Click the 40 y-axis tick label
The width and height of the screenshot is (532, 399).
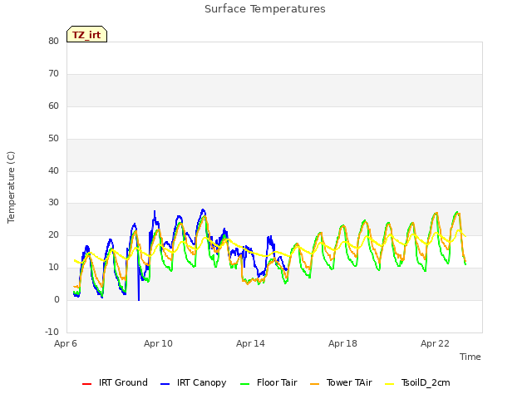coord(53,170)
